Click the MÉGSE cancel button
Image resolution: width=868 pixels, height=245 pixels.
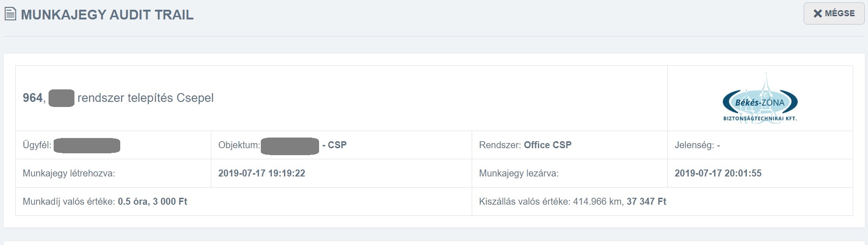click(834, 13)
